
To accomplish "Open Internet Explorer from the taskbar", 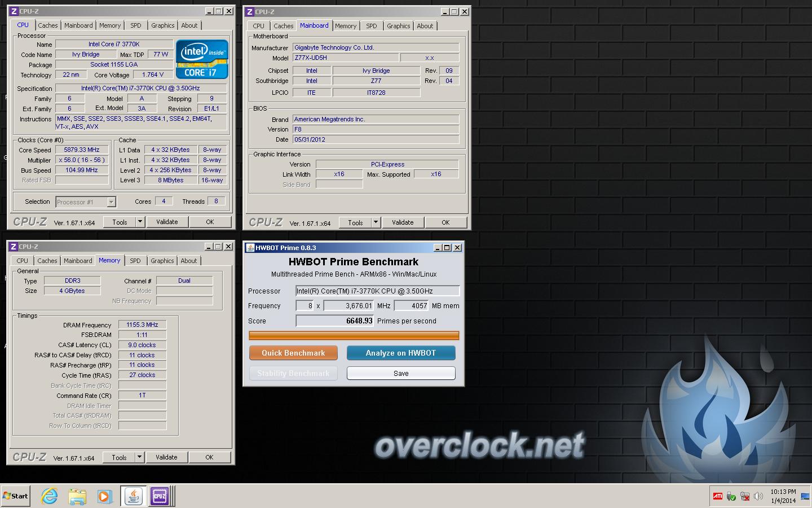I will [x=50, y=496].
